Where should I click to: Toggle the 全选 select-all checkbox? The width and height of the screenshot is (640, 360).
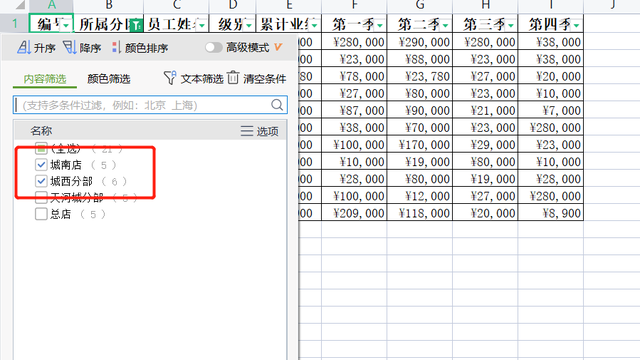(x=41, y=148)
